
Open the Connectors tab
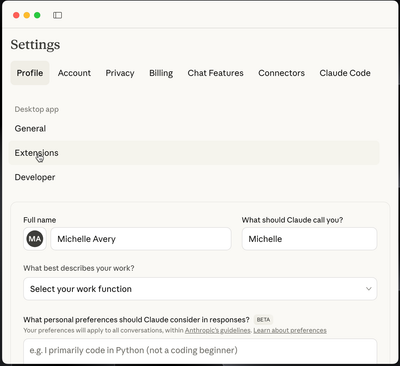(x=282, y=73)
